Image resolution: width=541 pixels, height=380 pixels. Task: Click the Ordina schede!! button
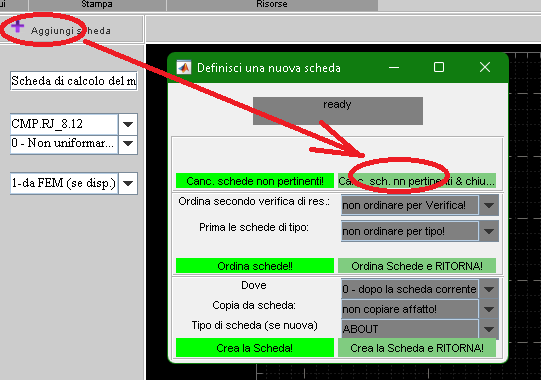(x=255, y=266)
